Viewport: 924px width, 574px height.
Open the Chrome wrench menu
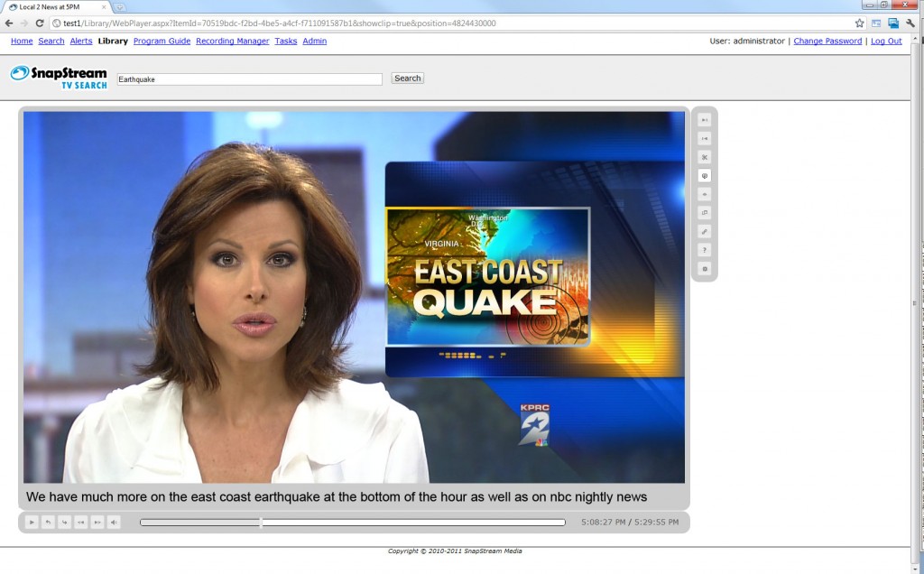pos(910,23)
